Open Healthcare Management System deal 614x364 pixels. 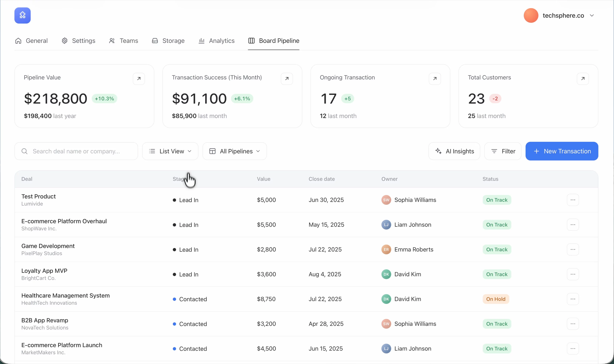tap(66, 296)
